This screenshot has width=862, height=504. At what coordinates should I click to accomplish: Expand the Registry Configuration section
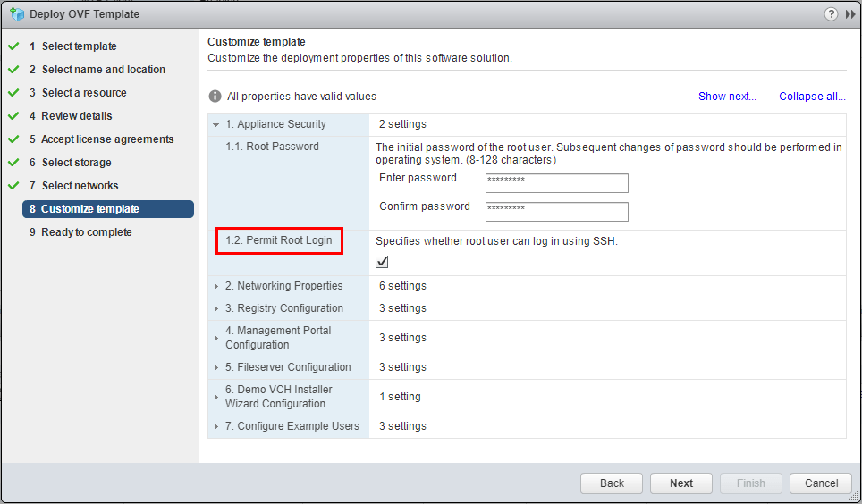point(216,308)
